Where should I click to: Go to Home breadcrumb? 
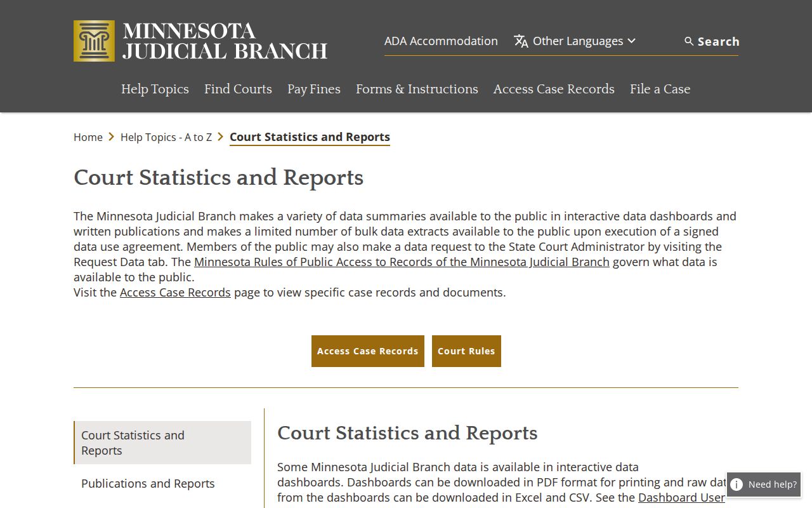click(88, 137)
